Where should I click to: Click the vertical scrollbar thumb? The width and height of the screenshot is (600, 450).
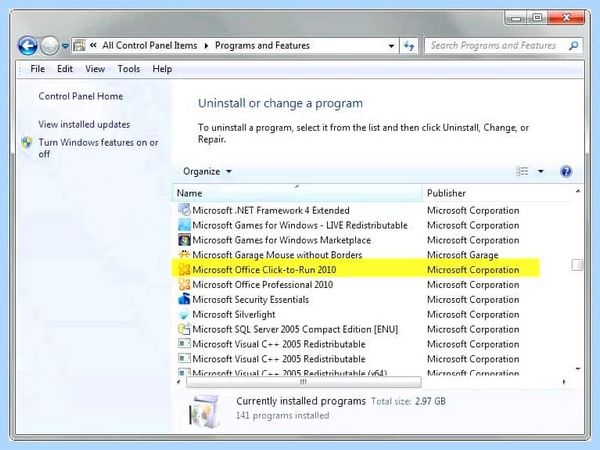click(577, 265)
